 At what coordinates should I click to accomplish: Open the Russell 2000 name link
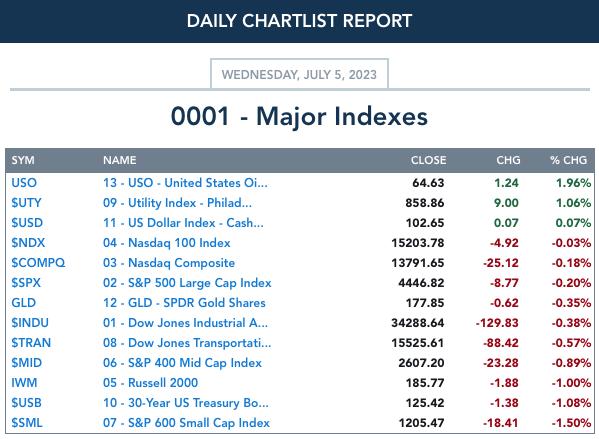[x=151, y=382]
